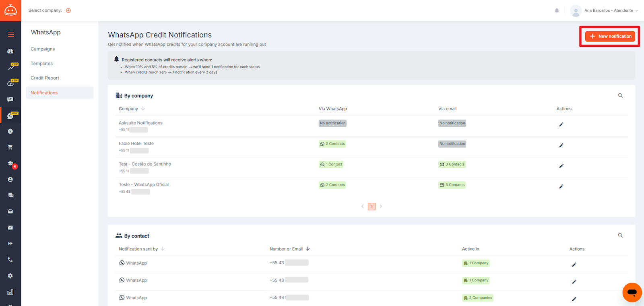Edit the Test - Costão do Santinho row

pyautogui.click(x=561, y=166)
